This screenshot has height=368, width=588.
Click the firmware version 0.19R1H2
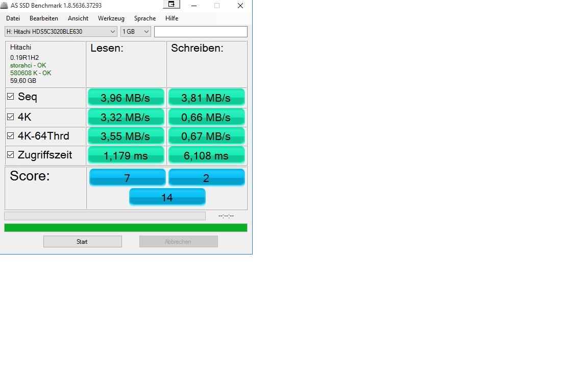(24, 57)
